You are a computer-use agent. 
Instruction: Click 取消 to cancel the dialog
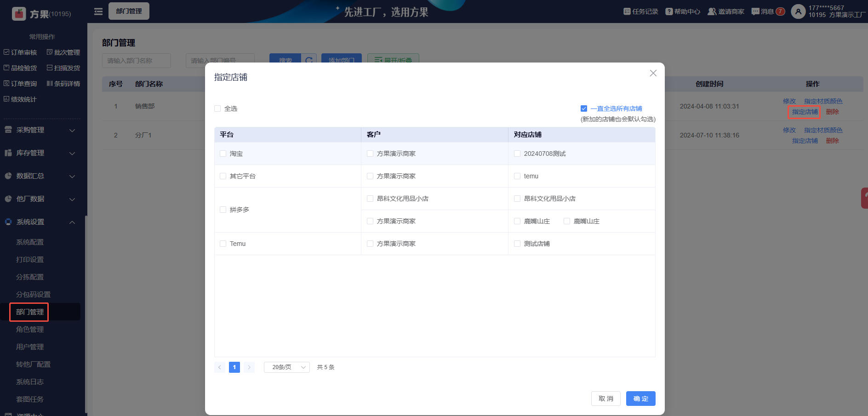click(606, 399)
